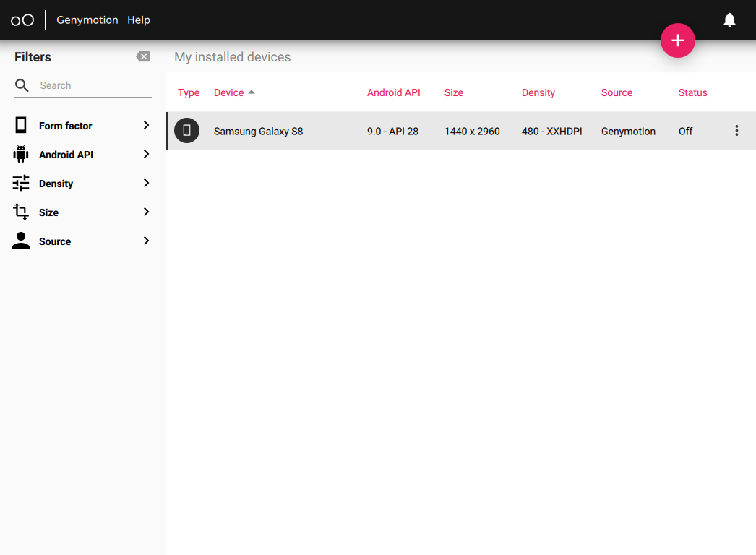Open the Genymotion menu
This screenshot has width=756, height=555.
point(87,20)
